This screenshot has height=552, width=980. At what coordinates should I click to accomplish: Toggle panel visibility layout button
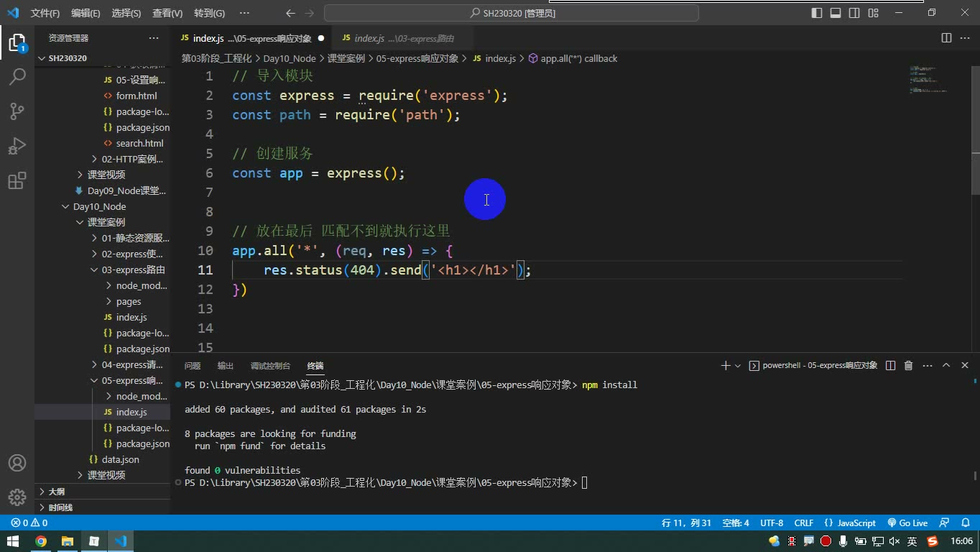(836, 13)
